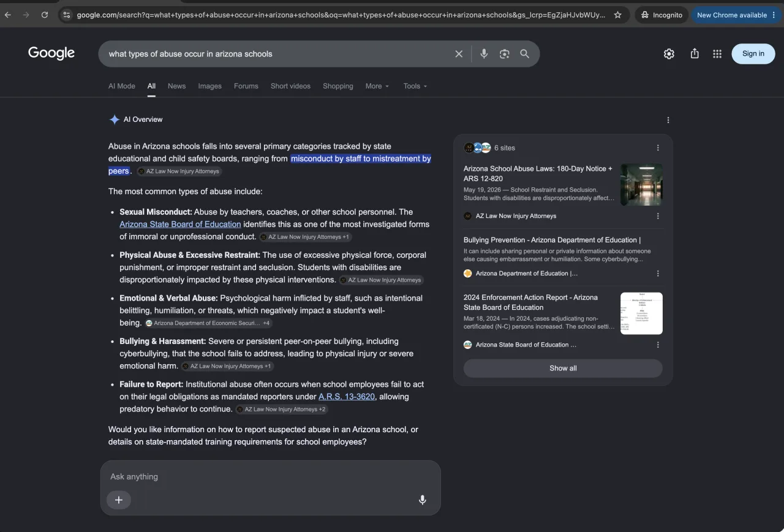Open the A.R.S. 13-3620 link

(347, 397)
